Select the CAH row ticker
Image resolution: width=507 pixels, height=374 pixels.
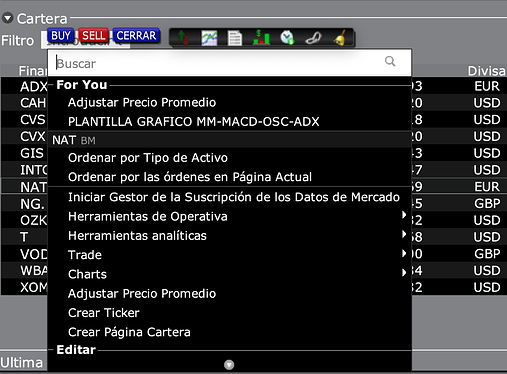point(33,103)
